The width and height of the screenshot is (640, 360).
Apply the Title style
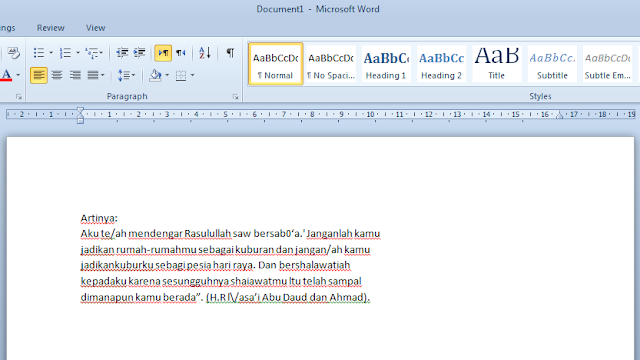pyautogui.click(x=496, y=64)
